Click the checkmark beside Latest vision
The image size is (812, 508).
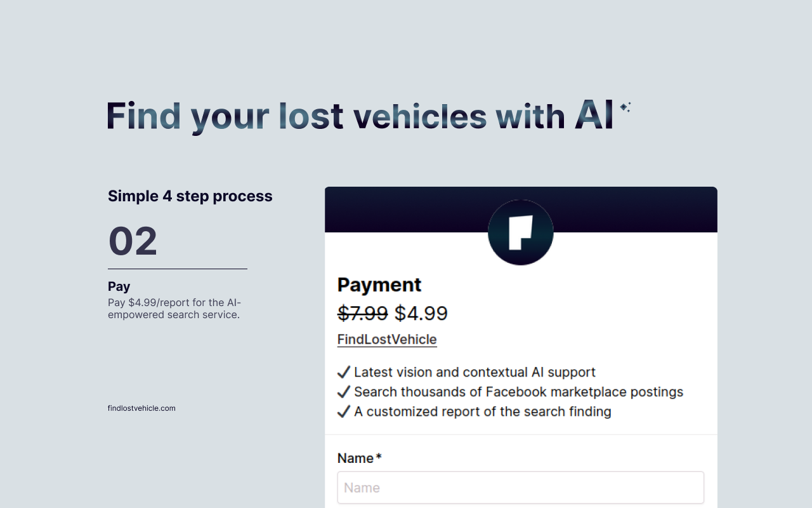point(344,372)
